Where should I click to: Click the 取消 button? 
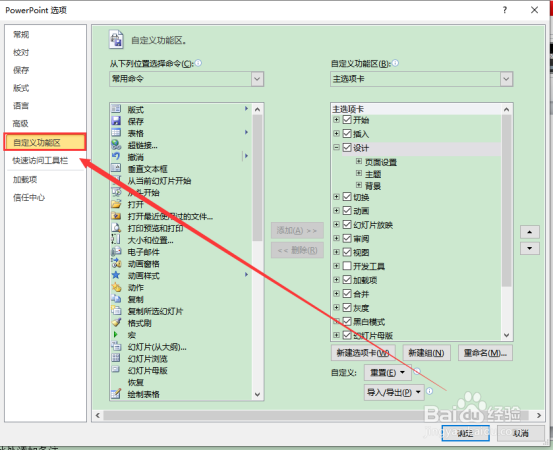pos(521,433)
